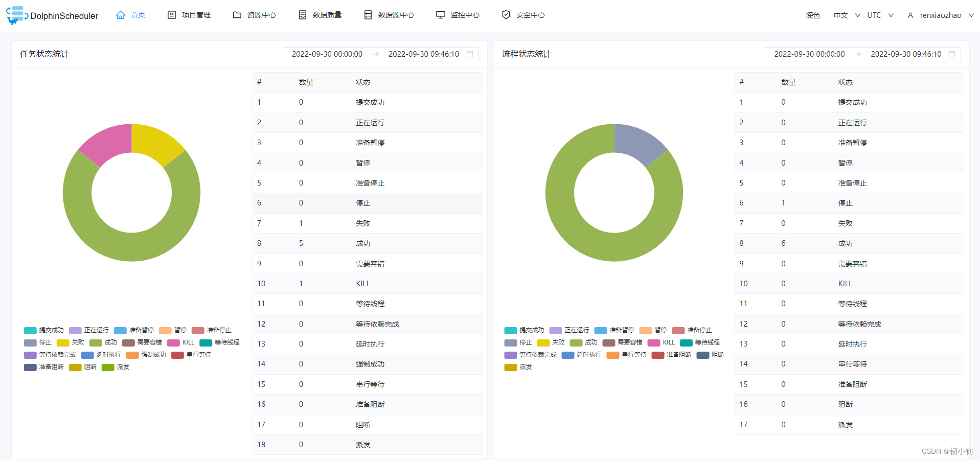Screen dimensions: 980x460
Task: Click the home icon beside 首页
Action: [121, 15]
